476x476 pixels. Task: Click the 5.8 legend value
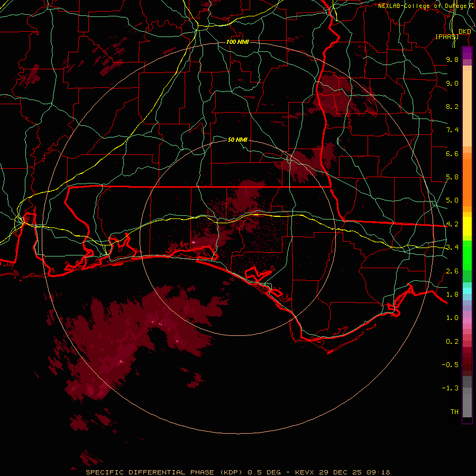pyautogui.click(x=452, y=177)
